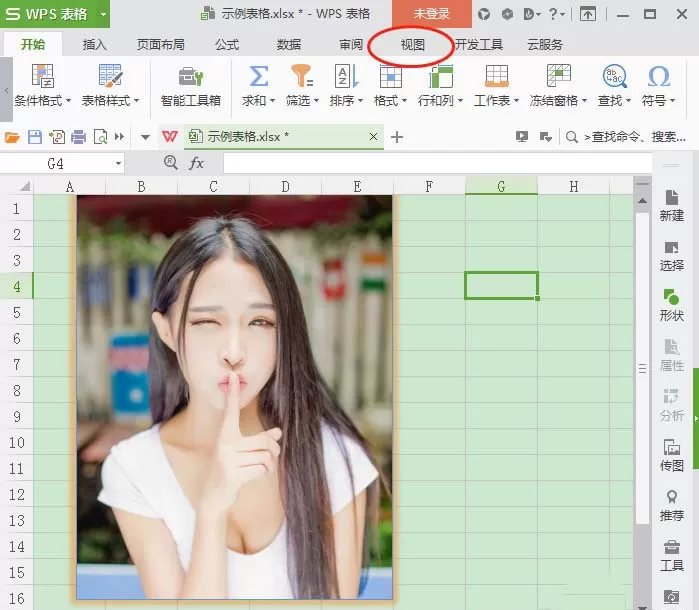The image size is (699, 610).
Task: Open 形状 shapes in the right sidebar
Action: pos(671,305)
